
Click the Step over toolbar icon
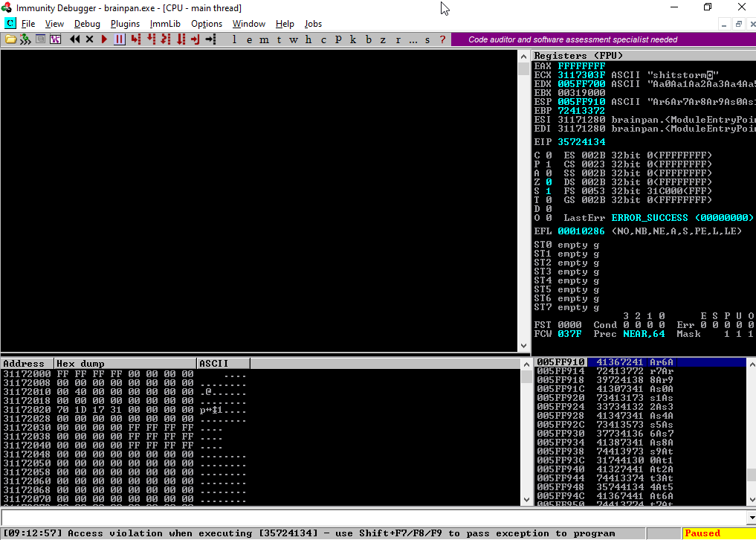[x=151, y=39]
